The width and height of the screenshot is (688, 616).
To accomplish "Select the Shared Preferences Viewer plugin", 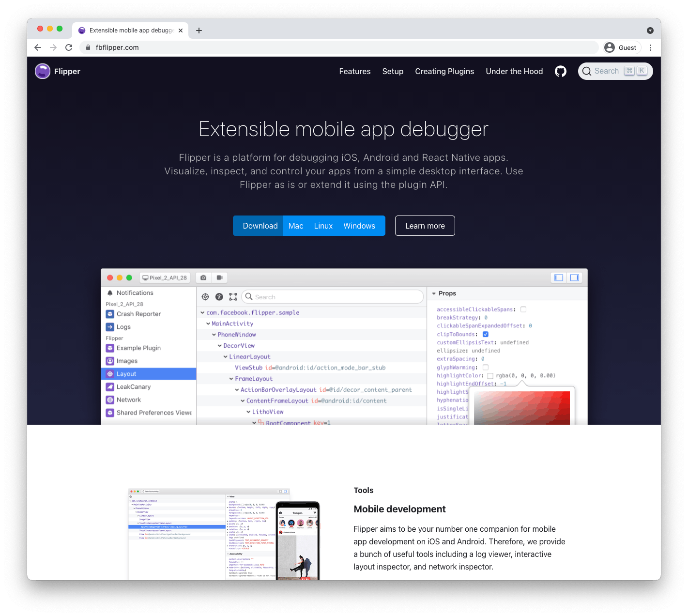I will pyautogui.click(x=148, y=413).
